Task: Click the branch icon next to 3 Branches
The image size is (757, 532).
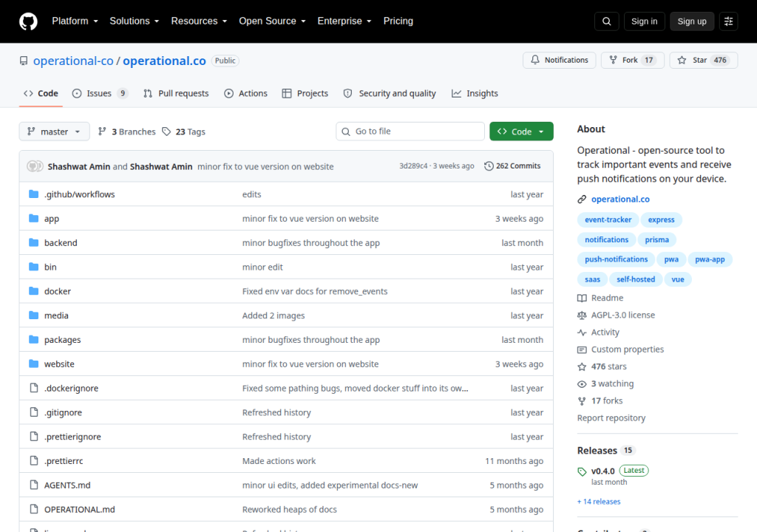Action: click(102, 132)
